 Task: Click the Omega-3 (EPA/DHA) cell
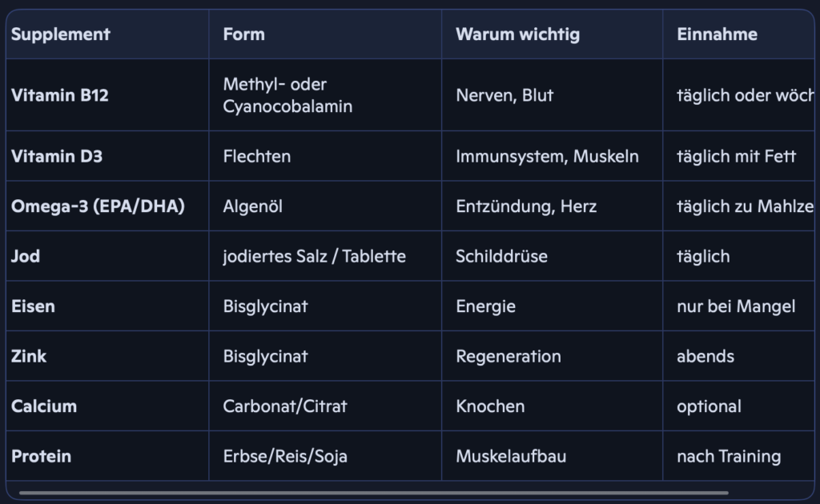point(98,206)
